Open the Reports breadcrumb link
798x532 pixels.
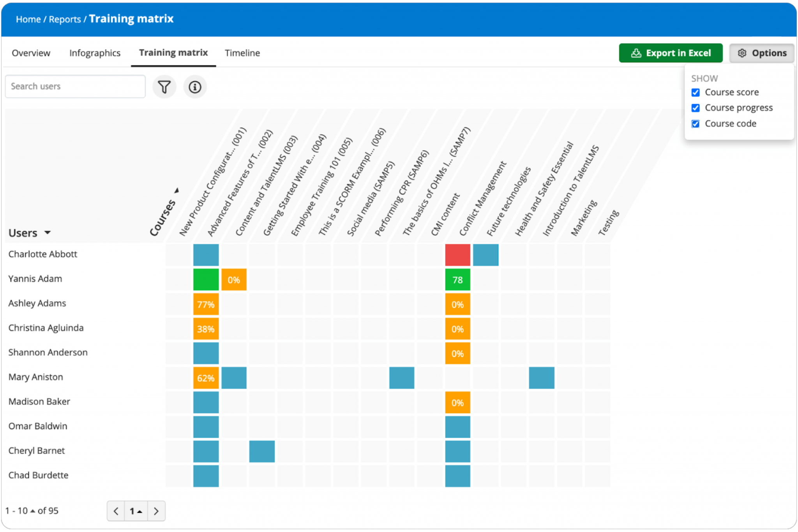click(x=65, y=19)
